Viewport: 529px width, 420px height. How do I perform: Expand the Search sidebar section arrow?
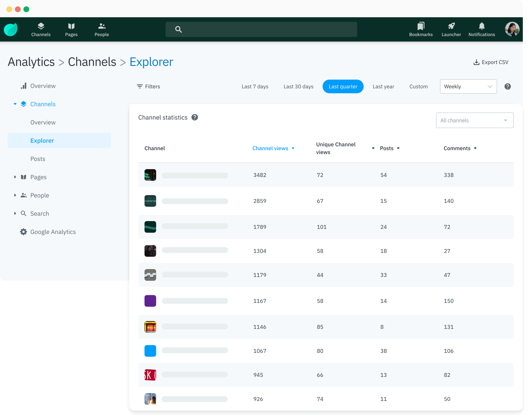(15, 213)
